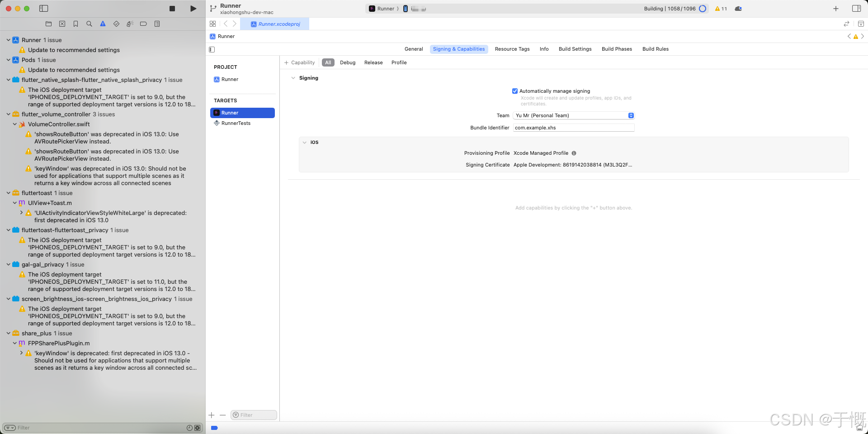This screenshot has height=434, width=868.
Task: Remove the selected target with minus
Action: (x=222, y=415)
